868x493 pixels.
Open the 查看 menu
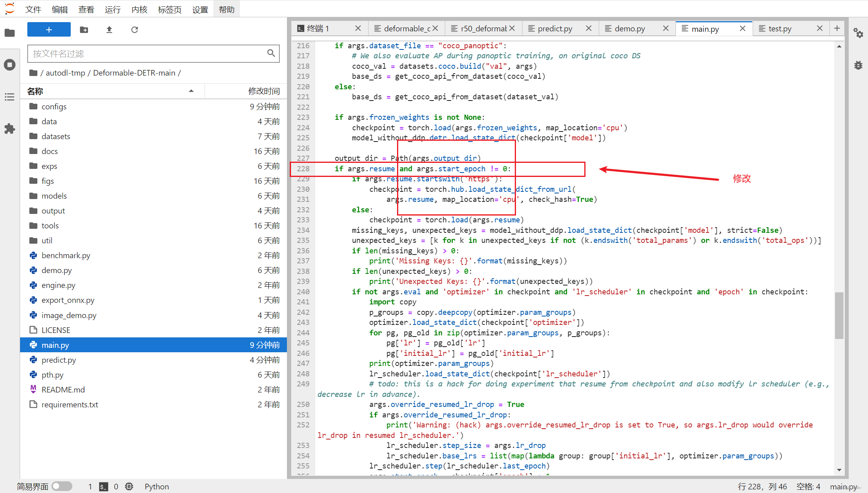coord(86,9)
